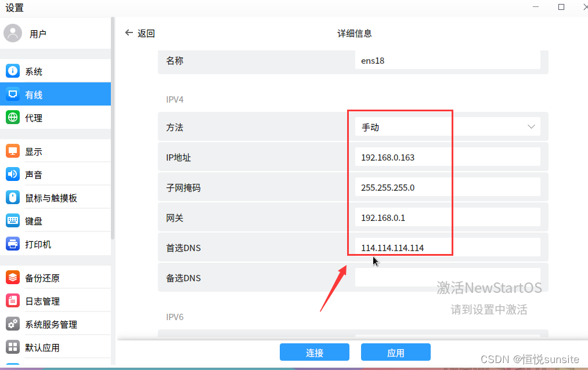Open 默认应用 label in sidebar
Screen dimensions: 588x370
(x=42, y=347)
